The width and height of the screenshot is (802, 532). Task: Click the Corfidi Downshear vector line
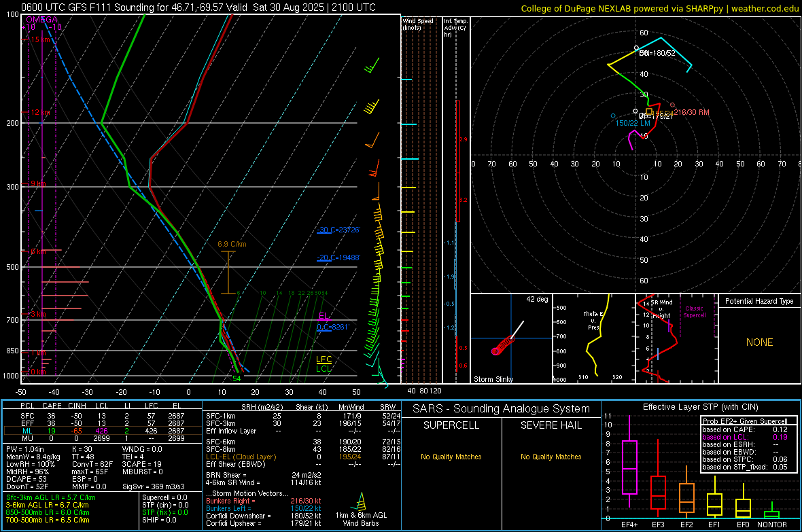[x=264, y=516]
